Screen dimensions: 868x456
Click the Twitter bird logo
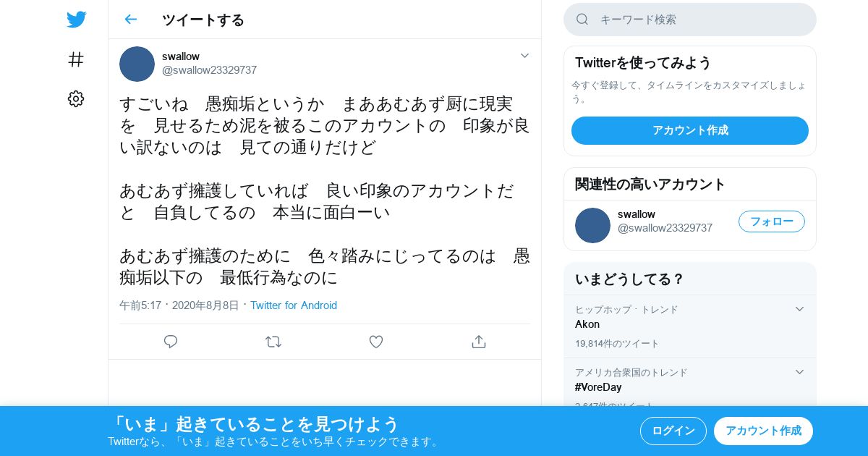click(x=76, y=20)
